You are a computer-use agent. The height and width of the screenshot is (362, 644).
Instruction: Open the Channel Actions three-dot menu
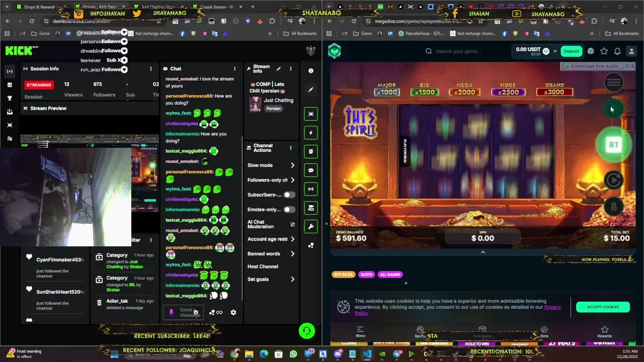coord(290,148)
